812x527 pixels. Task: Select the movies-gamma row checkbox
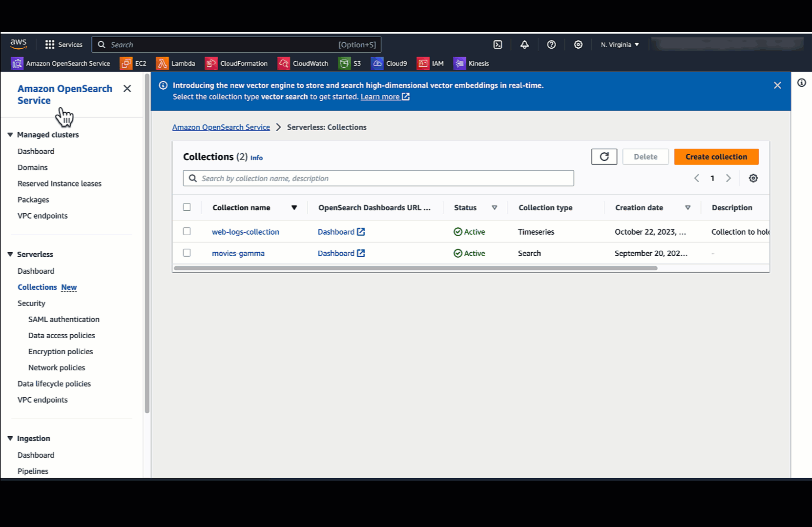(x=187, y=253)
